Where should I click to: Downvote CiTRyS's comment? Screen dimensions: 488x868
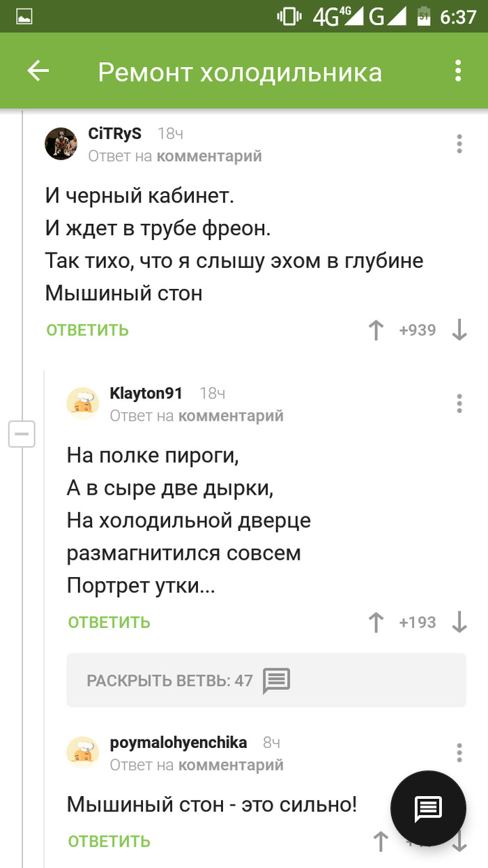(x=459, y=330)
